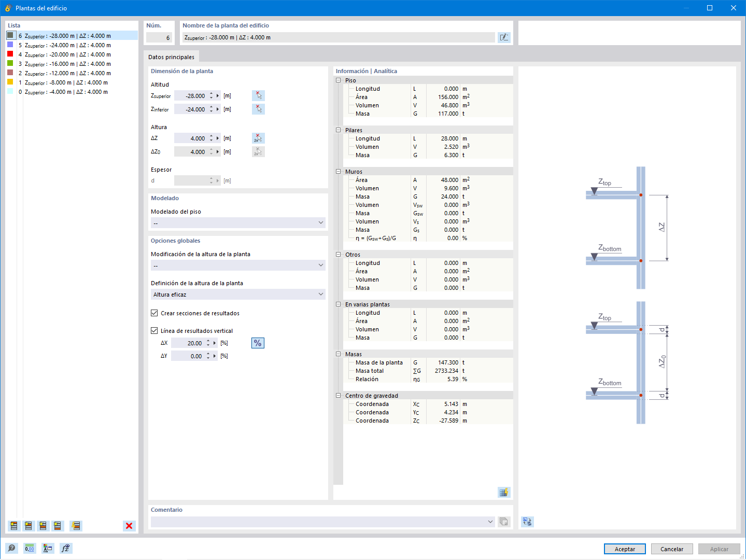Pick Zsuperior graphically with its cursor icon
This screenshot has width=746, height=560.
click(x=258, y=95)
